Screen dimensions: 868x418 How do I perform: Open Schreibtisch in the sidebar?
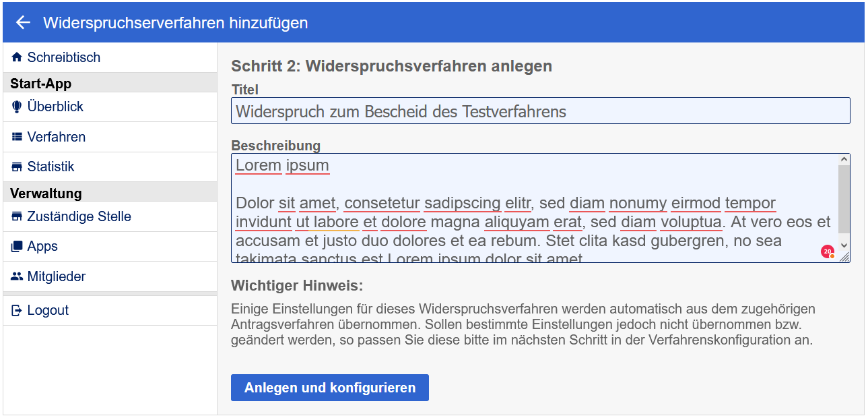(x=63, y=58)
